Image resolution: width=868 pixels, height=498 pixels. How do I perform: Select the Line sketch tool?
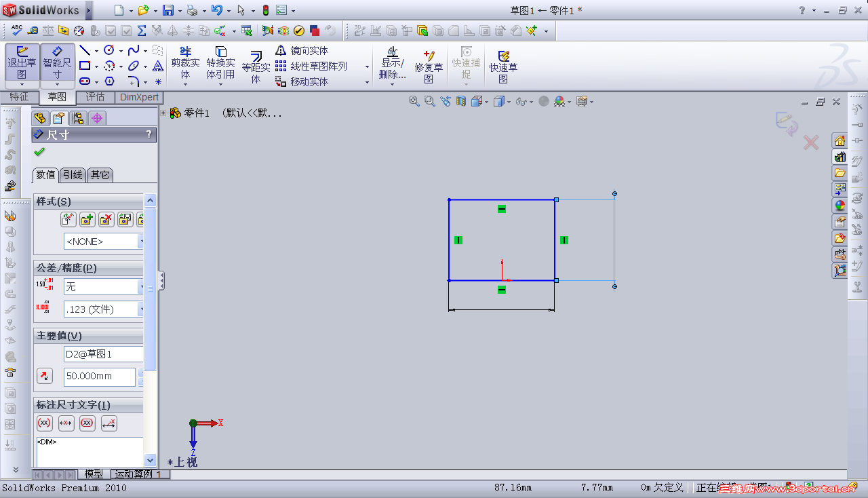pos(85,50)
